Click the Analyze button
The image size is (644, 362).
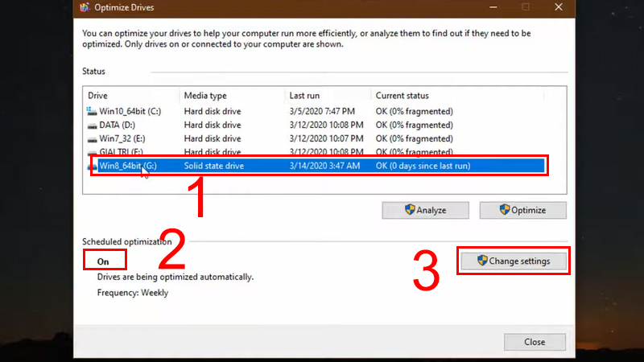[x=425, y=210]
